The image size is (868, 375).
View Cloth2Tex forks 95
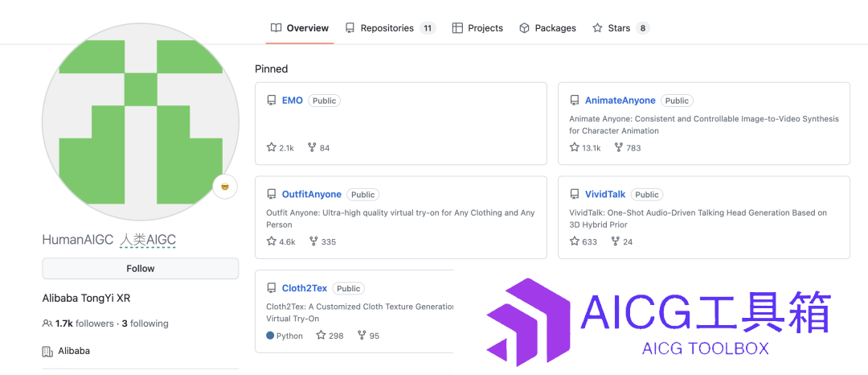(368, 335)
